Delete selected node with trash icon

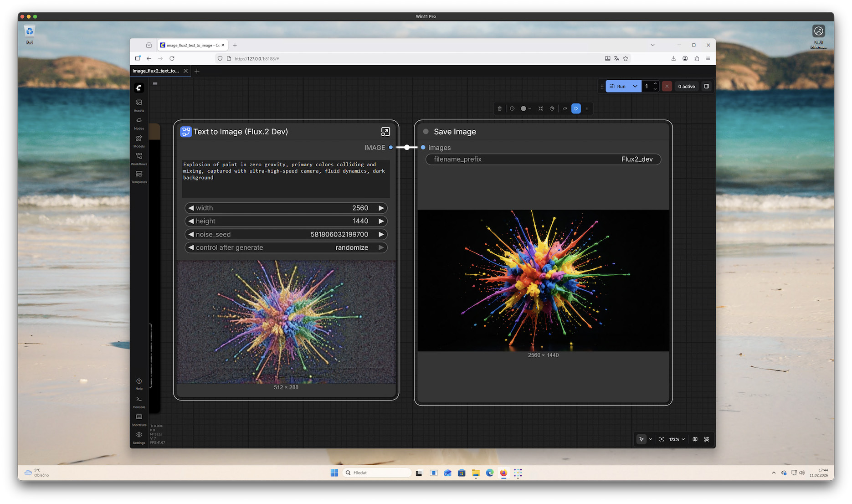point(500,108)
